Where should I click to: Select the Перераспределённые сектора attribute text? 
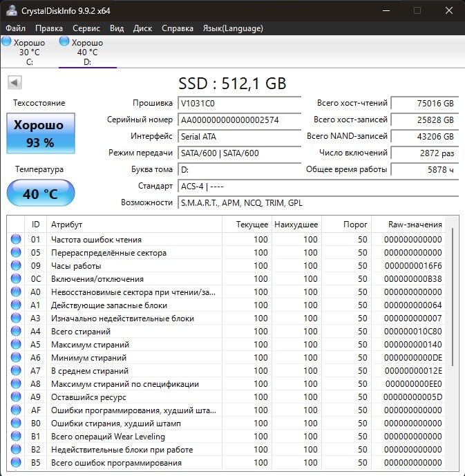108,253
